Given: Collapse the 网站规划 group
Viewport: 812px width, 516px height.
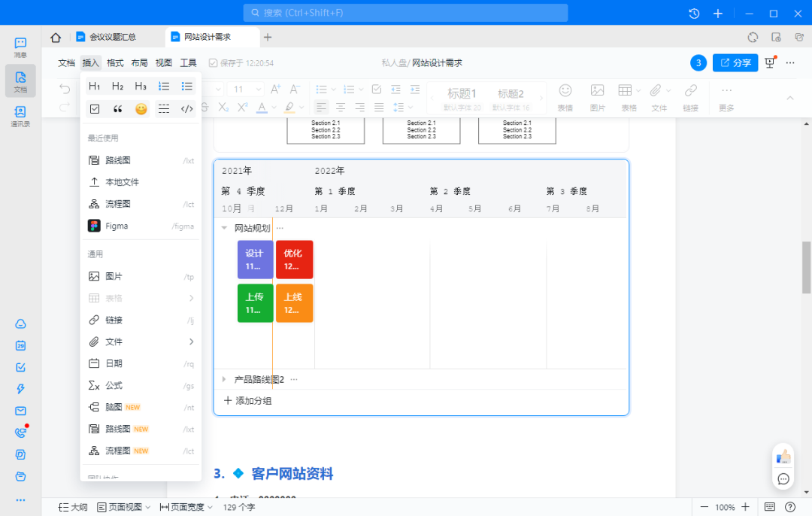Looking at the screenshot, I should (224, 228).
